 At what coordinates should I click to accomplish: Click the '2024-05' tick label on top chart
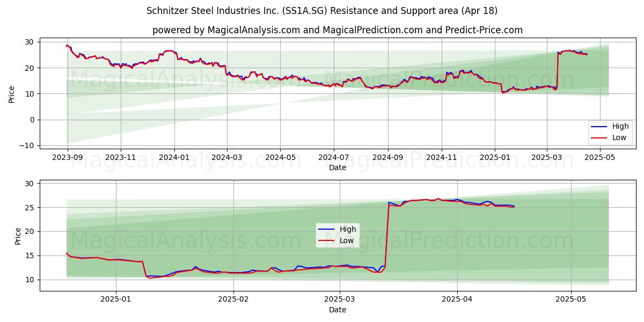(280, 158)
